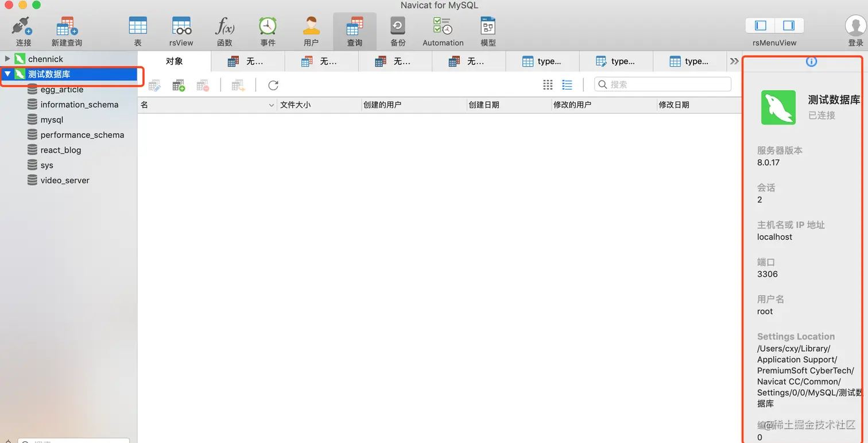Viewport: 868px width, 443px height.
Task: Click in the 搜索 search field
Action: tap(662, 84)
